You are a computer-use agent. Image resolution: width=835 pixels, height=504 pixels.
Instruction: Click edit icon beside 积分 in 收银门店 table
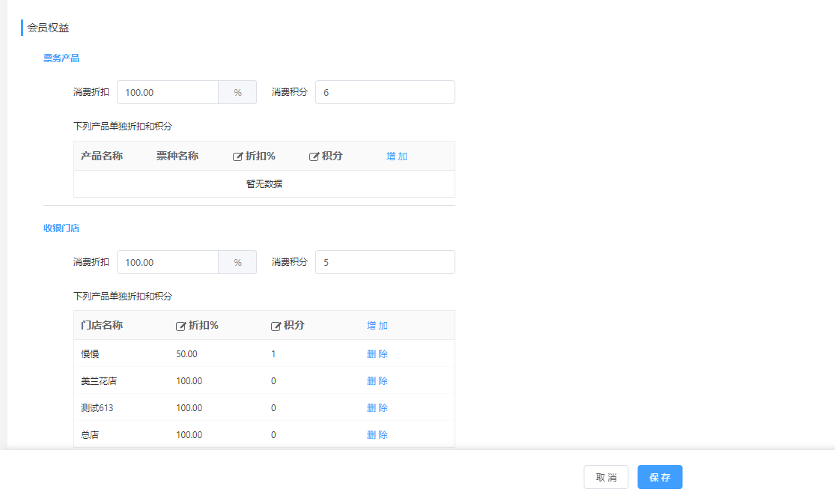276,327
